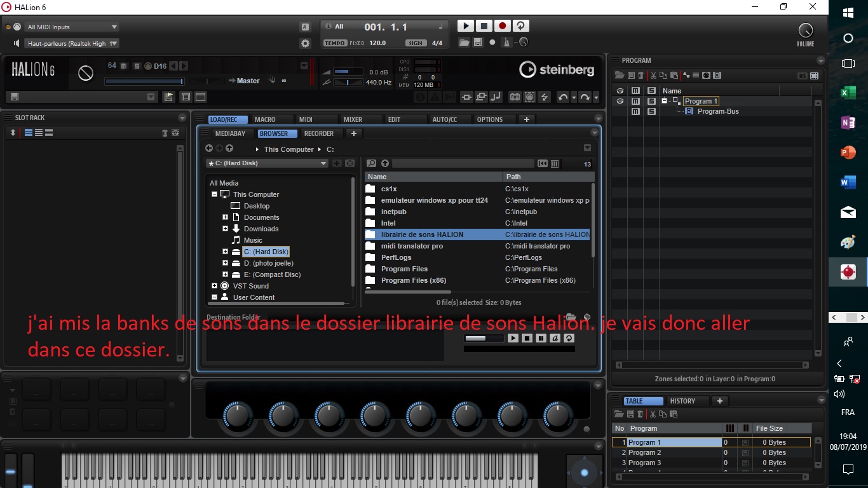
Task: Click the MIDI reset lightning icon
Action: 544,97
